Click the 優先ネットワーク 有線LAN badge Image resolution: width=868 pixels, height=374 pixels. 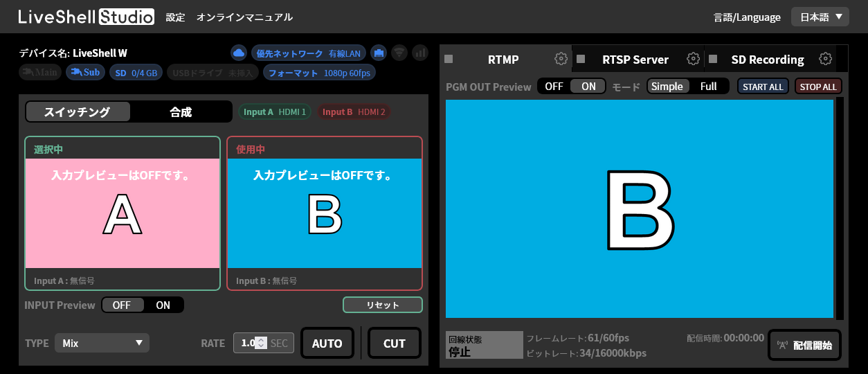tap(309, 53)
